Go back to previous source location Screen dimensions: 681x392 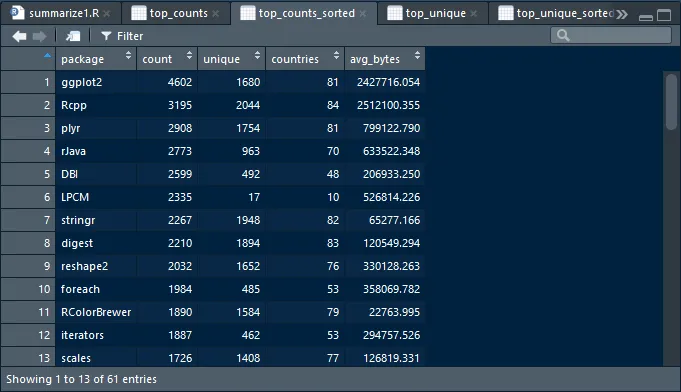coord(19,36)
